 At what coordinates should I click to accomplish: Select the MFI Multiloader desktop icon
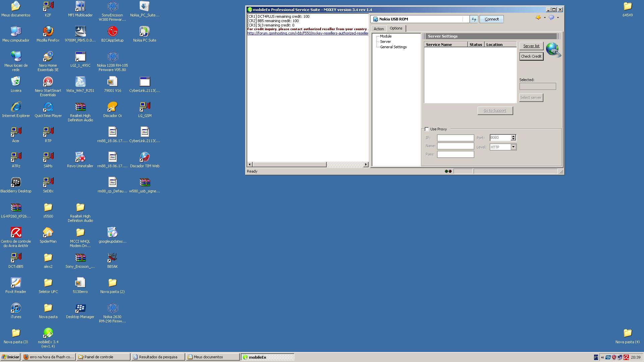point(80,9)
